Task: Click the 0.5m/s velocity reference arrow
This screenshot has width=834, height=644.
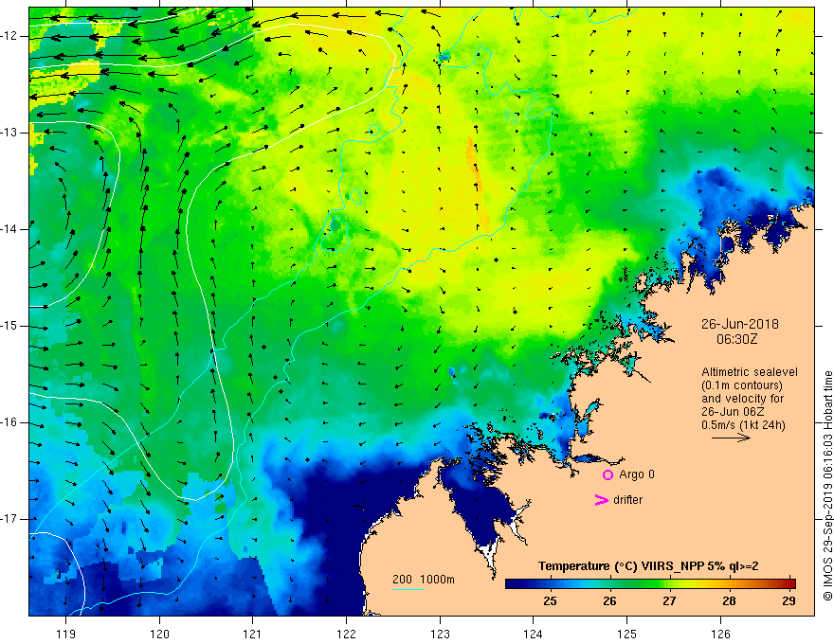Action: [731, 438]
